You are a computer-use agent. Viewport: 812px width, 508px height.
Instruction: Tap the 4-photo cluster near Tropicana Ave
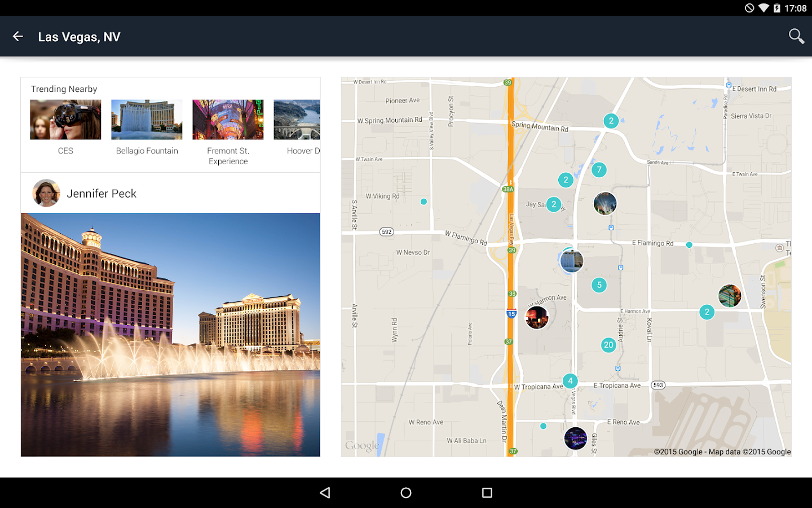(570, 381)
